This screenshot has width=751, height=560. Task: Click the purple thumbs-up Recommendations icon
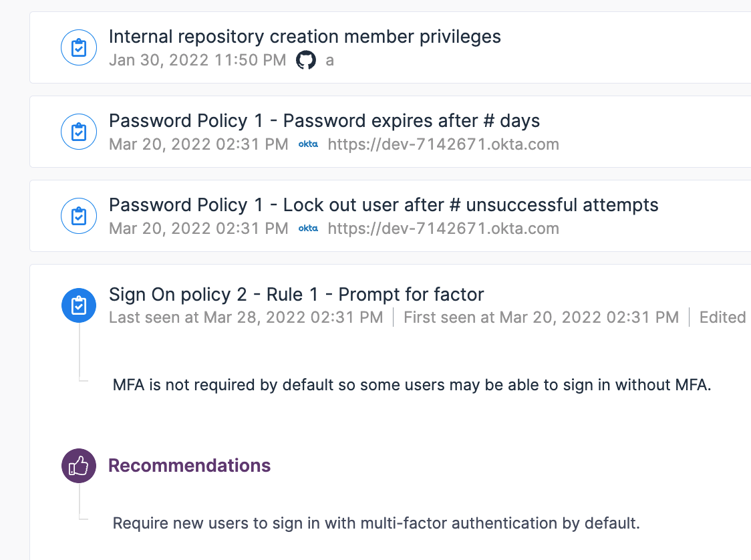click(x=79, y=466)
